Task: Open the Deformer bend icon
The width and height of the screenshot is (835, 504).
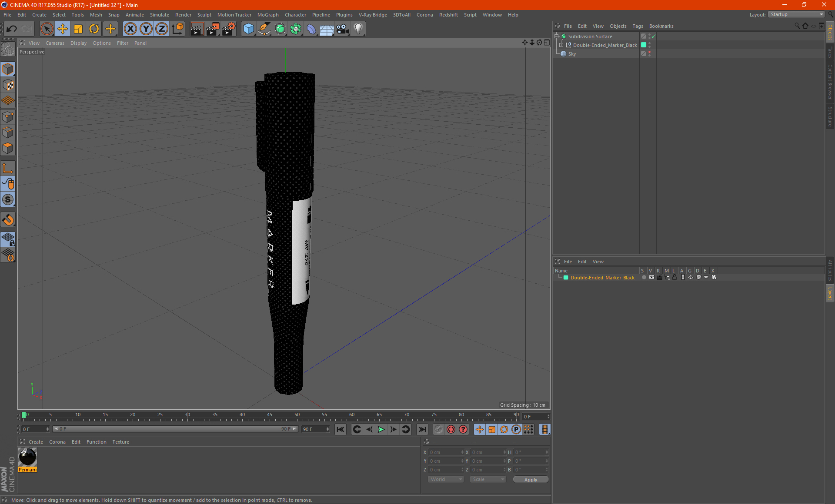Action: pos(311,29)
